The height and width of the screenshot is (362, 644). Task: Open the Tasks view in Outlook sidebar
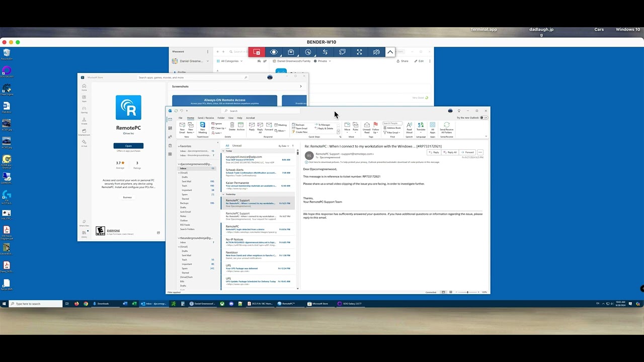170,145
